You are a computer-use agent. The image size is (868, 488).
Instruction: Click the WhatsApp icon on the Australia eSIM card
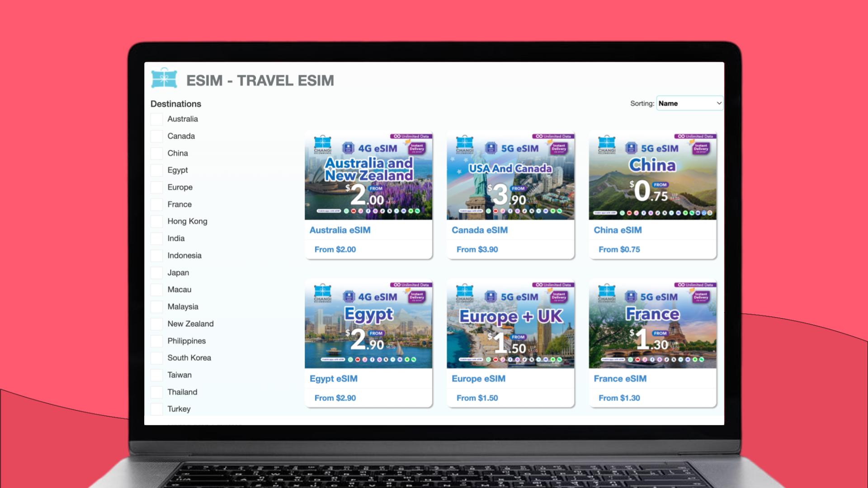(346, 211)
